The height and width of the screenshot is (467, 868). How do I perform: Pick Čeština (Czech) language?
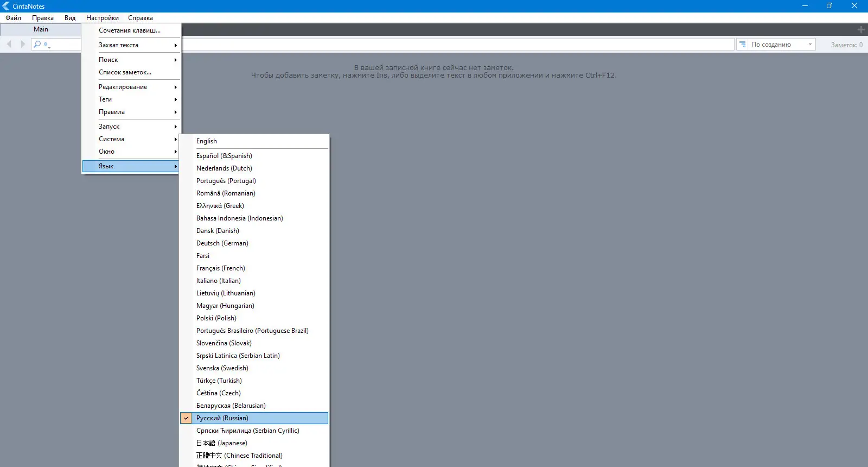[x=254, y=393]
